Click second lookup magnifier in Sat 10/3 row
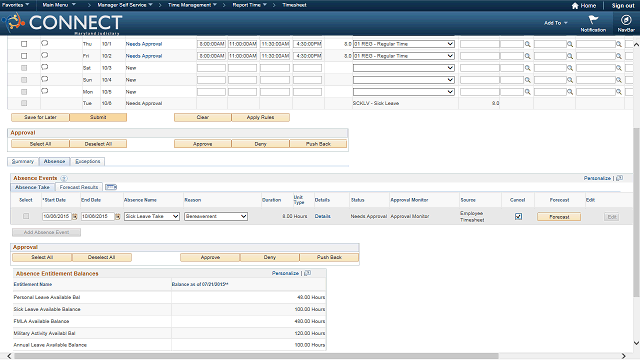Image resolution: width=640 pixels, height=360 pixels. click(570, 68)
